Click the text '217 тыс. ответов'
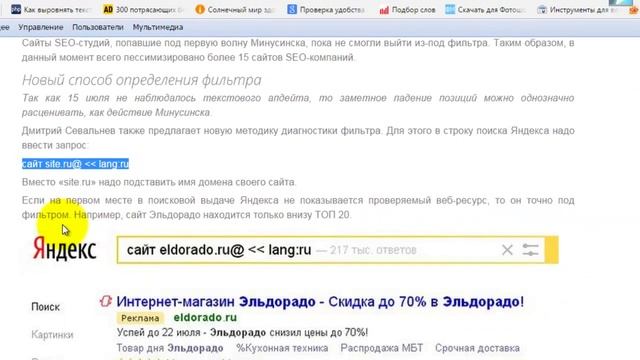This screenshot has height=360, width=640. [x=373, y=250]
